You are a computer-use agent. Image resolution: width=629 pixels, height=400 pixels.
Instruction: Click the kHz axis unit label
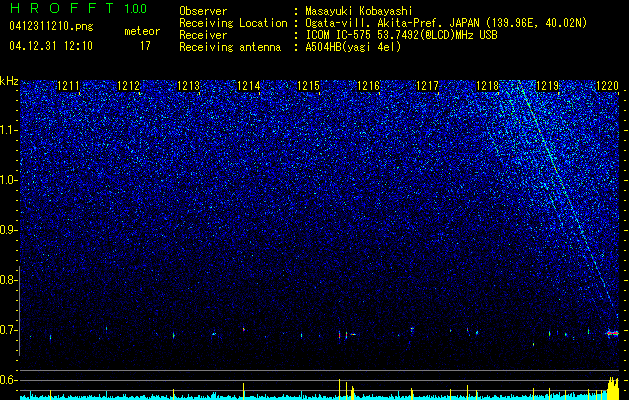[x=9, y=81]
